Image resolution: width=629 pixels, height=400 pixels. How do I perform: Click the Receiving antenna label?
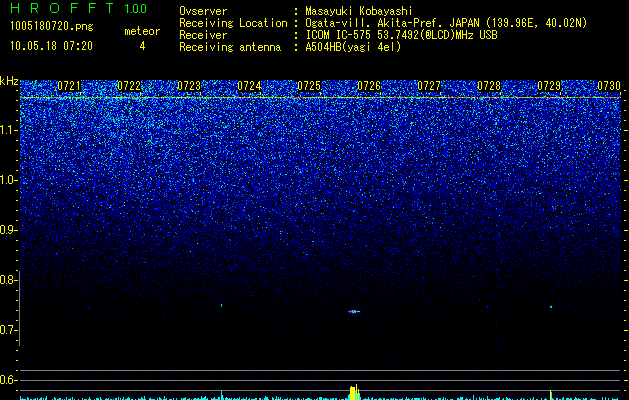[x=230, y=47]
